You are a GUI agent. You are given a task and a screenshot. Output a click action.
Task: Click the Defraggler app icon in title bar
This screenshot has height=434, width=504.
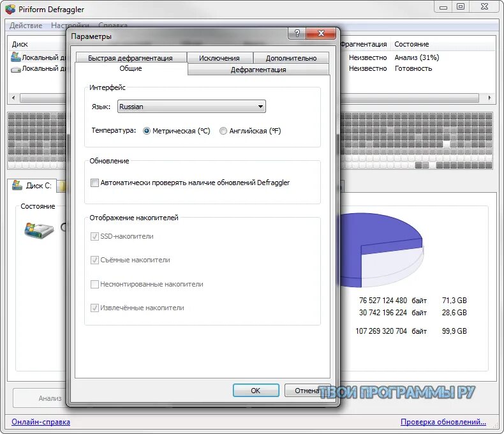point(10,9)
